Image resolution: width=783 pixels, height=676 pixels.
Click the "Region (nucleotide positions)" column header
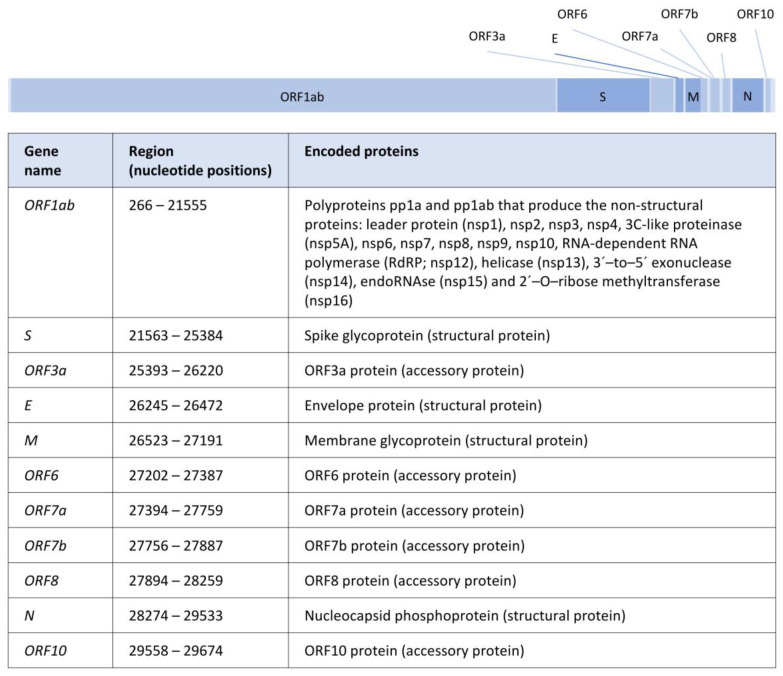click(200, 160)
